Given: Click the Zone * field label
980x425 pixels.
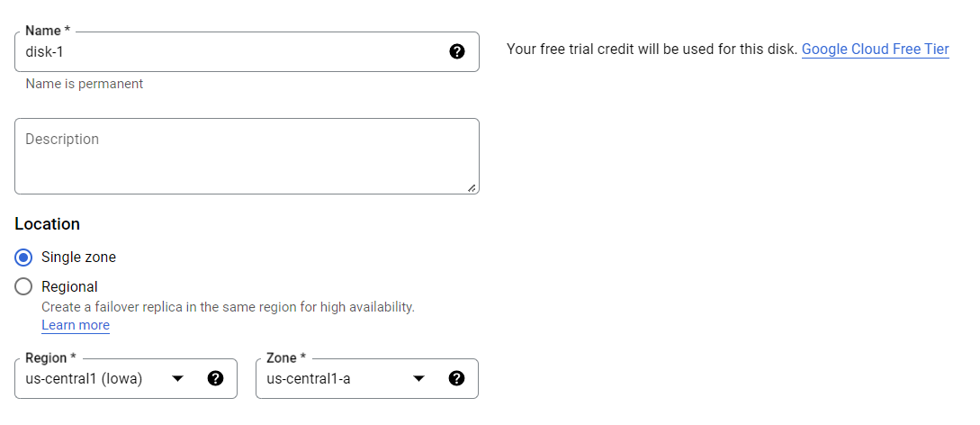Looking at the screenshot, I should [286, 358].
